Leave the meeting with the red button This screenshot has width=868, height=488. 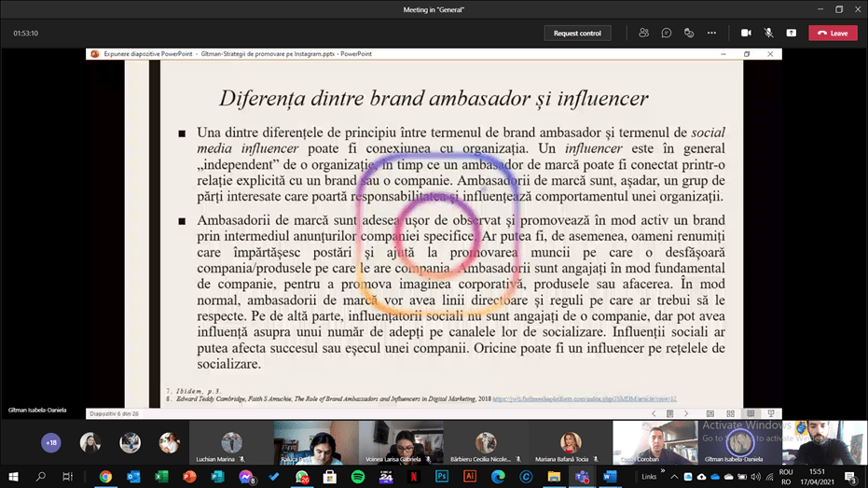tap(833, 33)
